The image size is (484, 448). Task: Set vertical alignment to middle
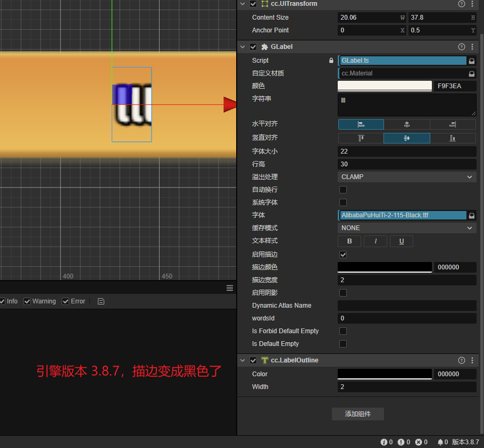click(407, 138)
